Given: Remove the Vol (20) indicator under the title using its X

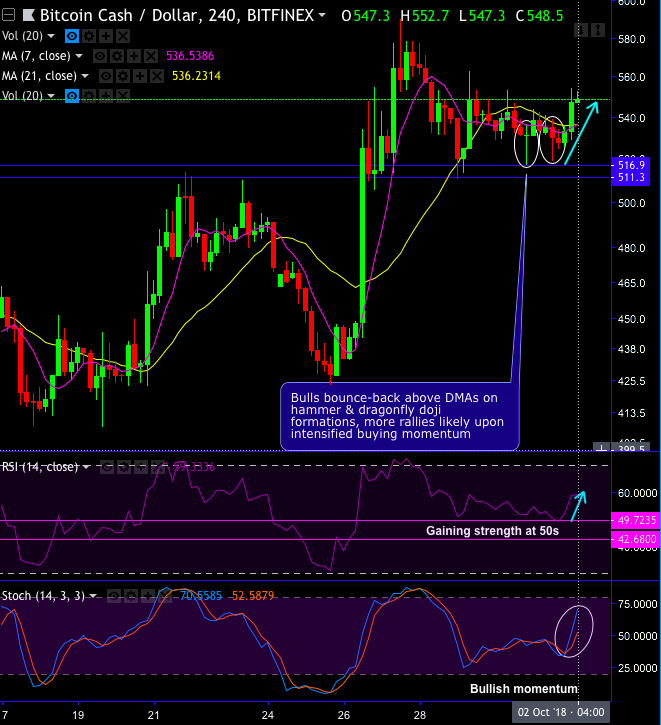Looking at the screenshot, I should pyautogui.click(x=122, y=36).
